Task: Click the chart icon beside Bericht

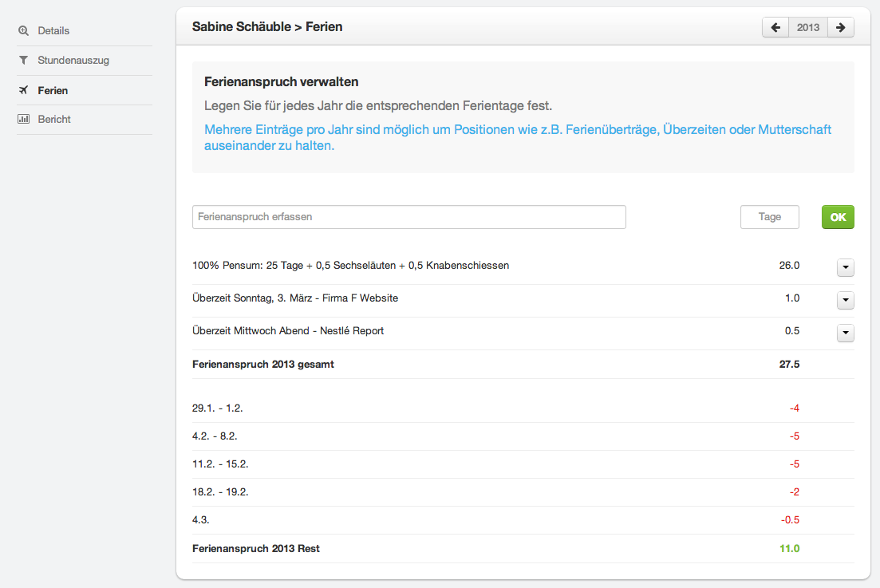Action: 23,119
